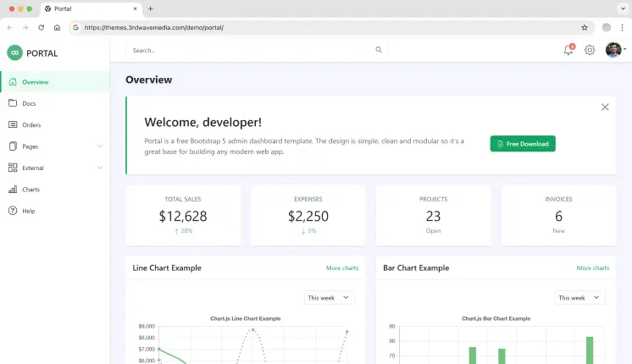Viewport: 632px width, 364px height.
Task: Open Bar Chart This week dropdown
Action: pos(580,298)
